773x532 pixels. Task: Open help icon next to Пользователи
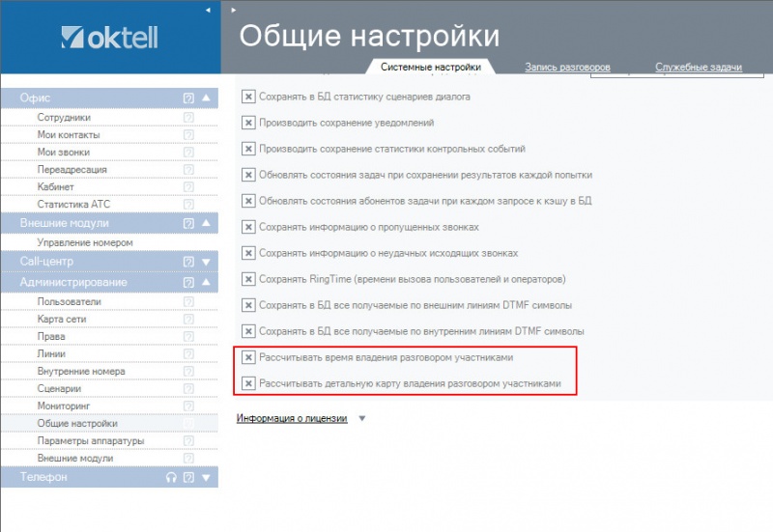[188, 301]
